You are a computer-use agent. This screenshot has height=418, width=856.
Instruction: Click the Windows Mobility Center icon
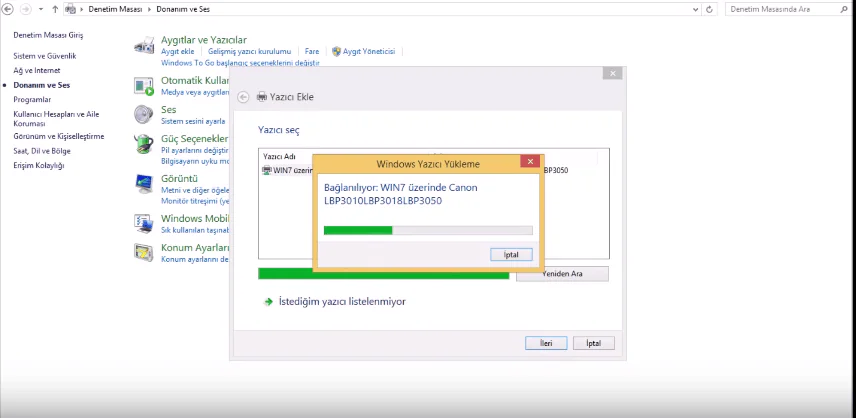pos(144,224)
